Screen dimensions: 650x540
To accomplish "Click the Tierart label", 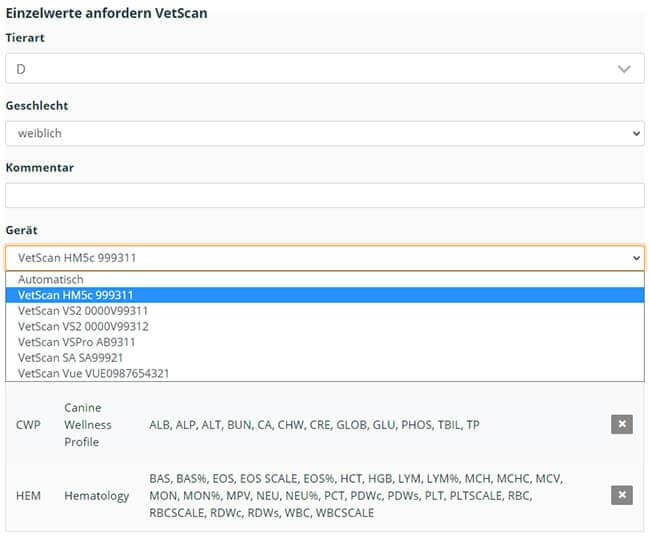I will click(25, 38).
